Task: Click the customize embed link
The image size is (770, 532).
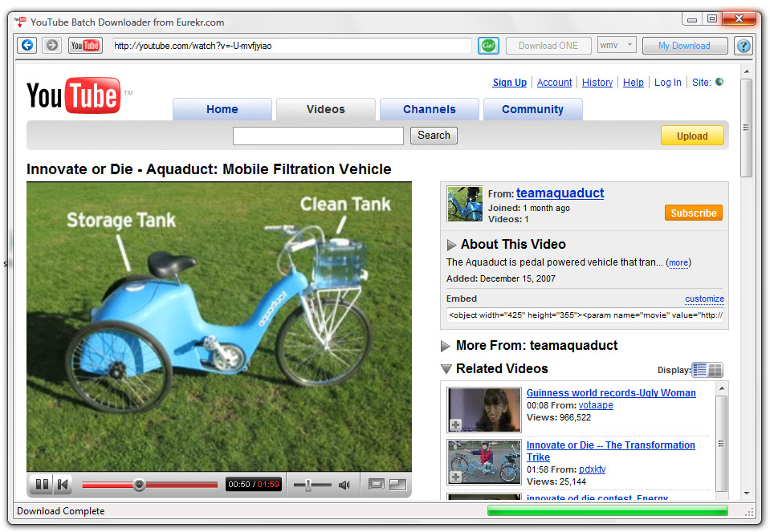Action: point(704,298)
